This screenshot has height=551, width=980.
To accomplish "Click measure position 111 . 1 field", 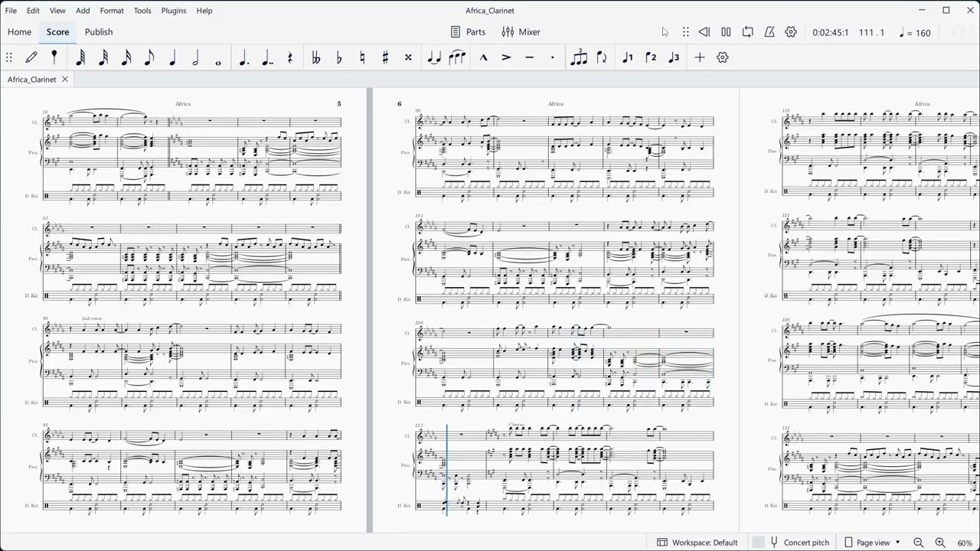I will tap(871, 33).
